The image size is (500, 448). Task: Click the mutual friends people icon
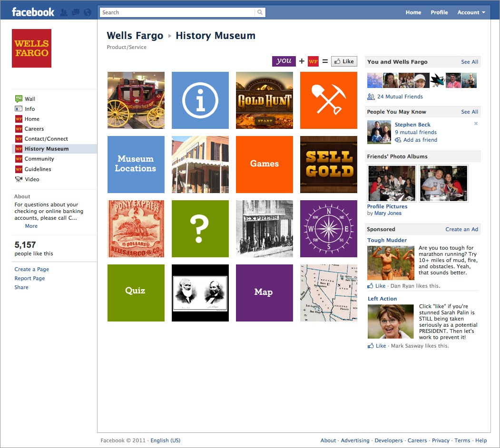click(371, 97)
